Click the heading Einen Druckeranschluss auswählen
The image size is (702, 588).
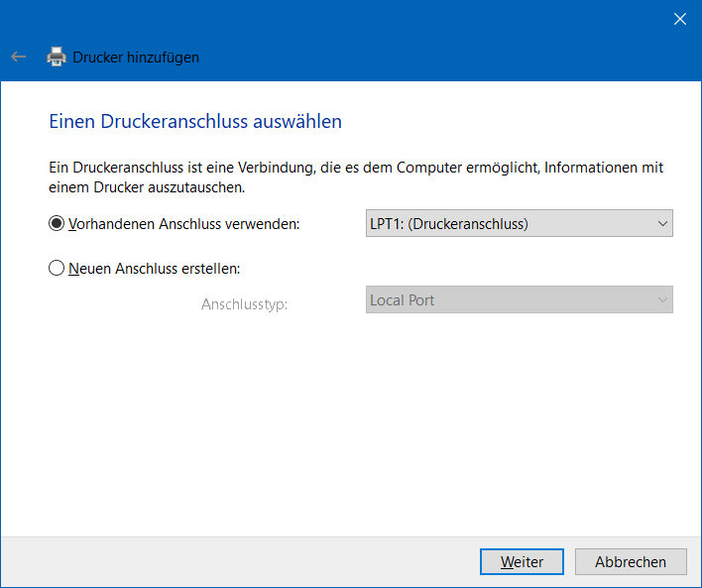click(195, 122)
